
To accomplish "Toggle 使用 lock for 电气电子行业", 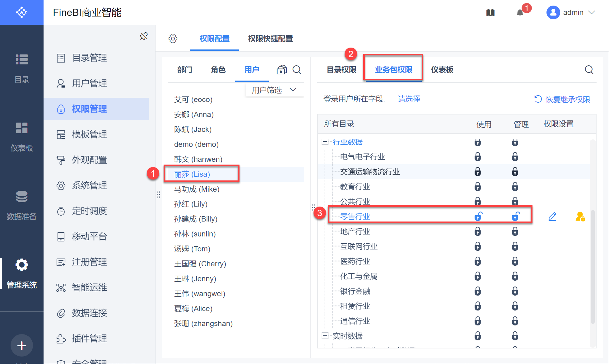I will [478, 157].
